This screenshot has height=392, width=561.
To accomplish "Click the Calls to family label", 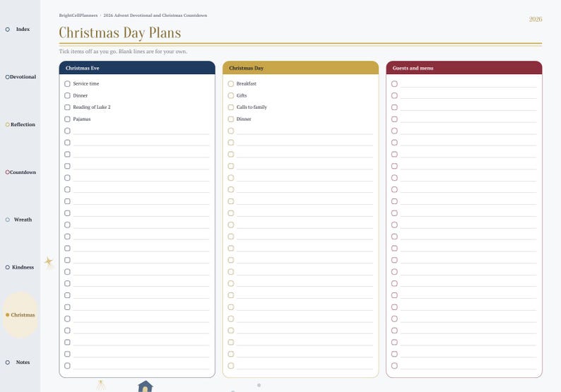I will [x=252, y=107].
